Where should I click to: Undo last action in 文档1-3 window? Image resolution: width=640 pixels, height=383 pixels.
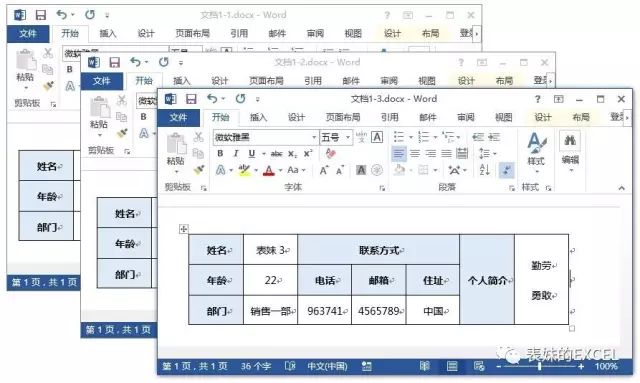213,98
